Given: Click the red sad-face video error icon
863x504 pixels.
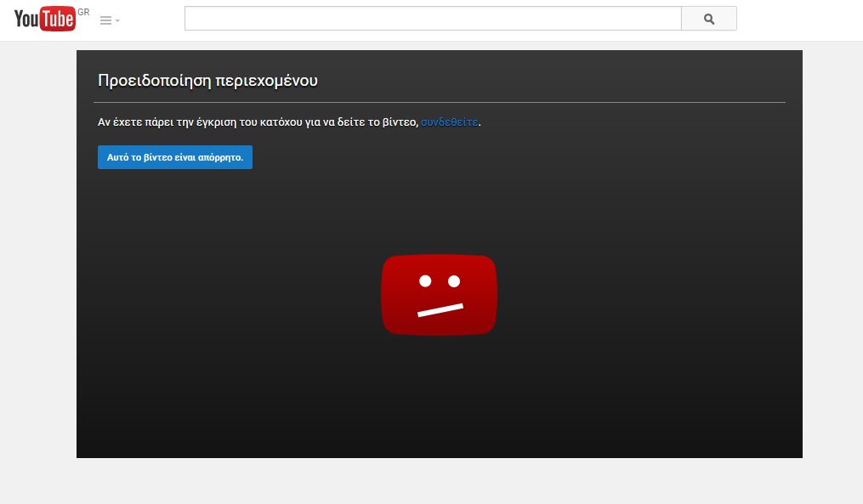Looking at the screenshot, I should coord(439,295).
